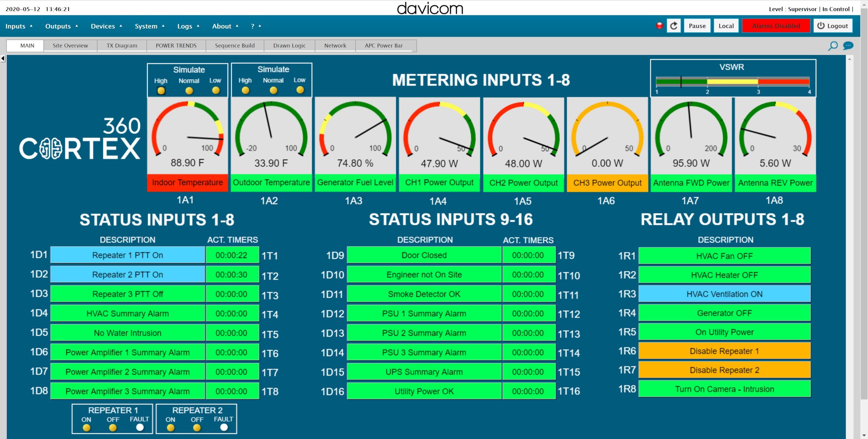This screenshot has width=868, height=439.
Task: Toggle the HVAC Ventilation ON relay
Action: [x=724, y=294]
